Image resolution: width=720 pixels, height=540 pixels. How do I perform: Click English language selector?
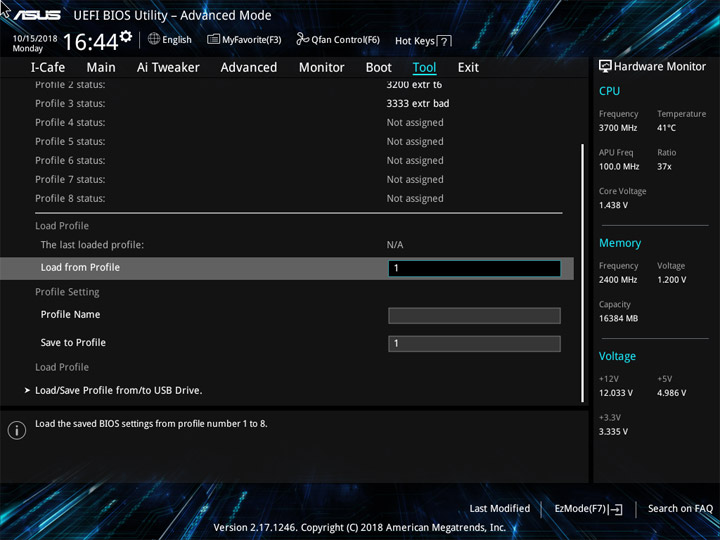(x=177, y=40)
